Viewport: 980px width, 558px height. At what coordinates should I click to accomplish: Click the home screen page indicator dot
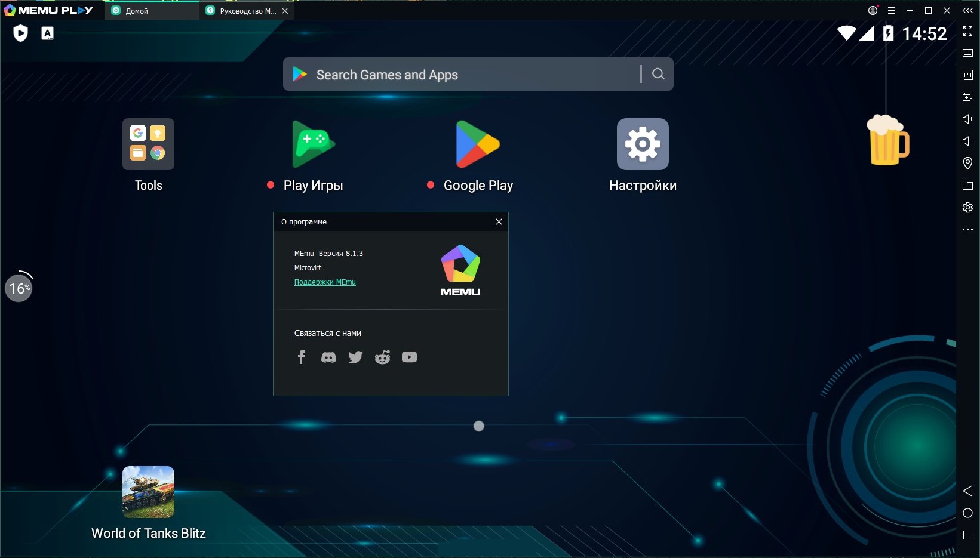[478, 426]
